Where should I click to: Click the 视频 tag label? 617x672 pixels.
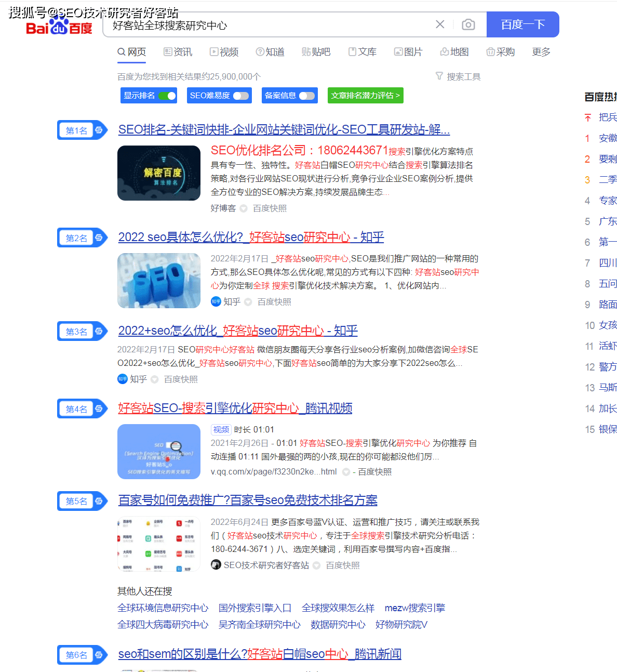tap(221, 429)
